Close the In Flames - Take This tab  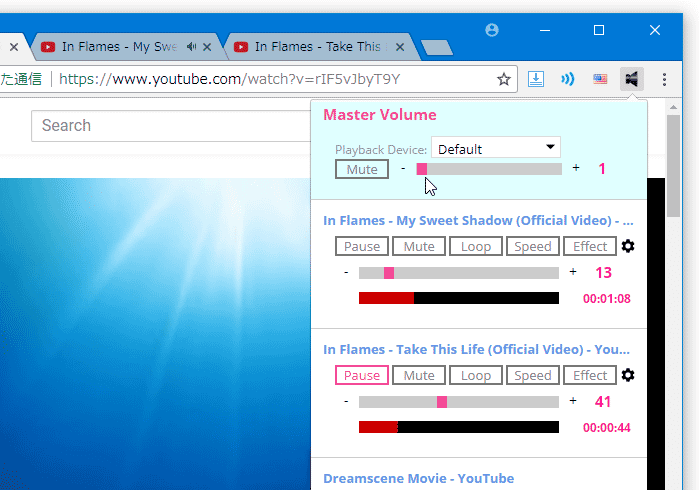click(x=400, y=47)
